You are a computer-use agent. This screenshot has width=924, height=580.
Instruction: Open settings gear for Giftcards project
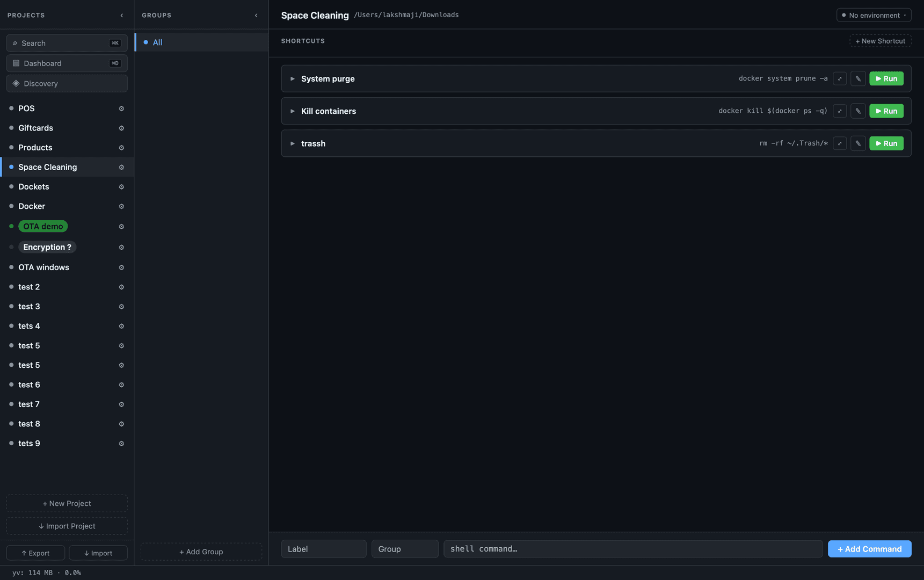[x=121, y=128]
